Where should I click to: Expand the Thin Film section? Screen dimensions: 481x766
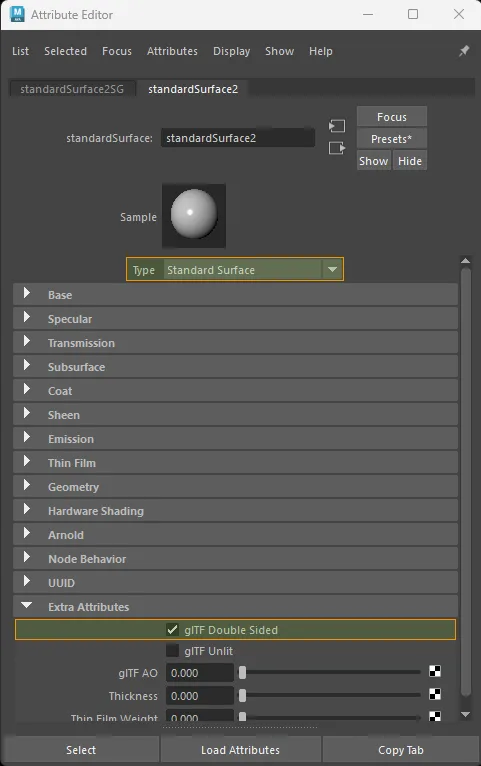click(x=235, y=462)
